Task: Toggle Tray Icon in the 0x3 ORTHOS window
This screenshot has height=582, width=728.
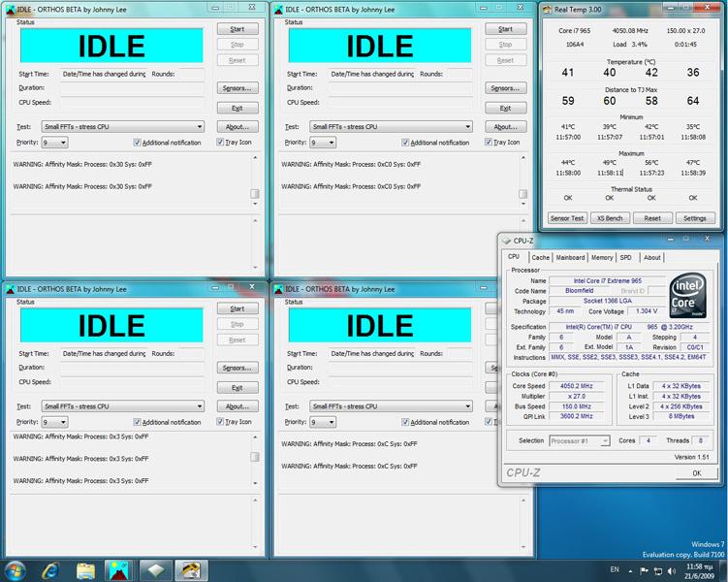Action: pyautogui.click(x=220, y=422)
